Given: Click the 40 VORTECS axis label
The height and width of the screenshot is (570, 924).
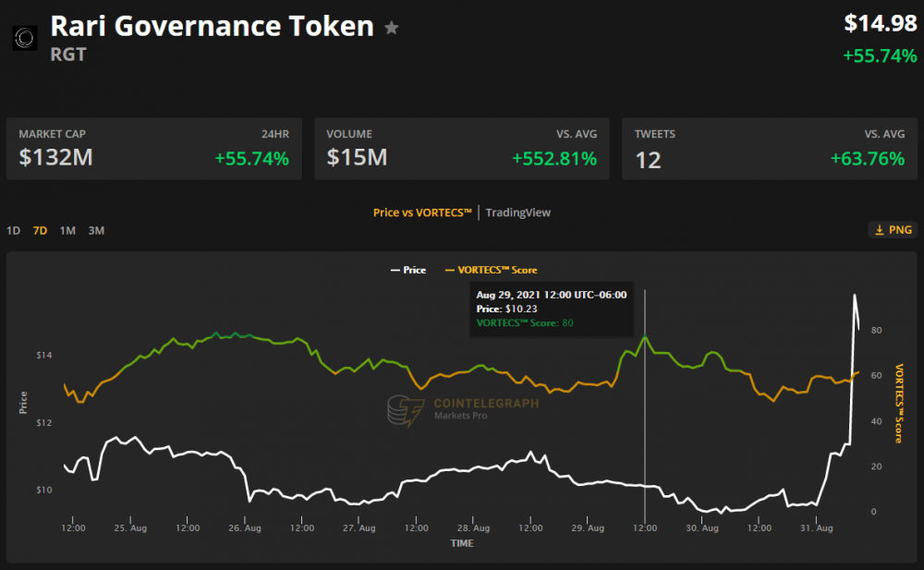Looking at the screenshot, I should pos(876,421).
